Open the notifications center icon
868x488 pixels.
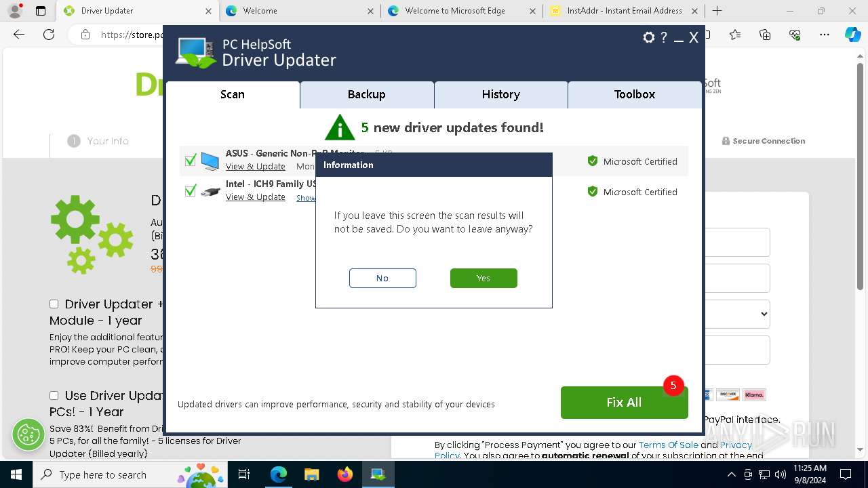(846, 474)
